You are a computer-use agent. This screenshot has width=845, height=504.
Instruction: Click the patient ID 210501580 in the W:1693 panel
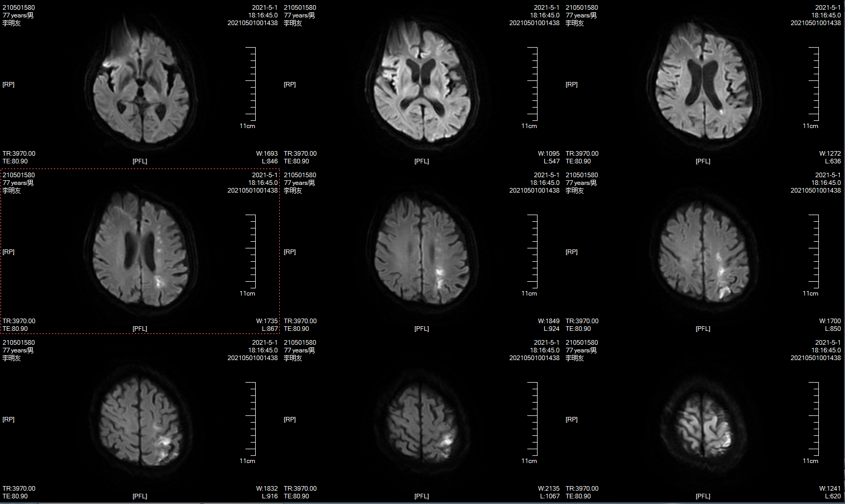point(19,7)
